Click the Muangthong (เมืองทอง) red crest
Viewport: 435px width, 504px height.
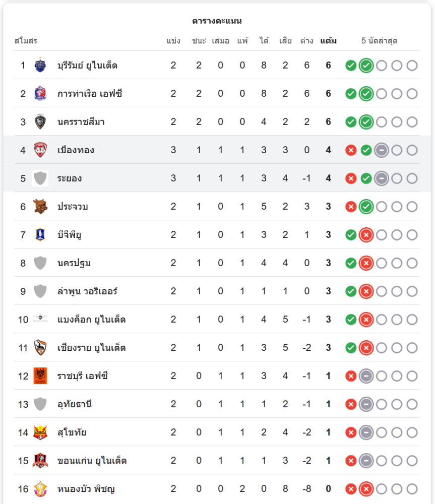tap(40, 150)
